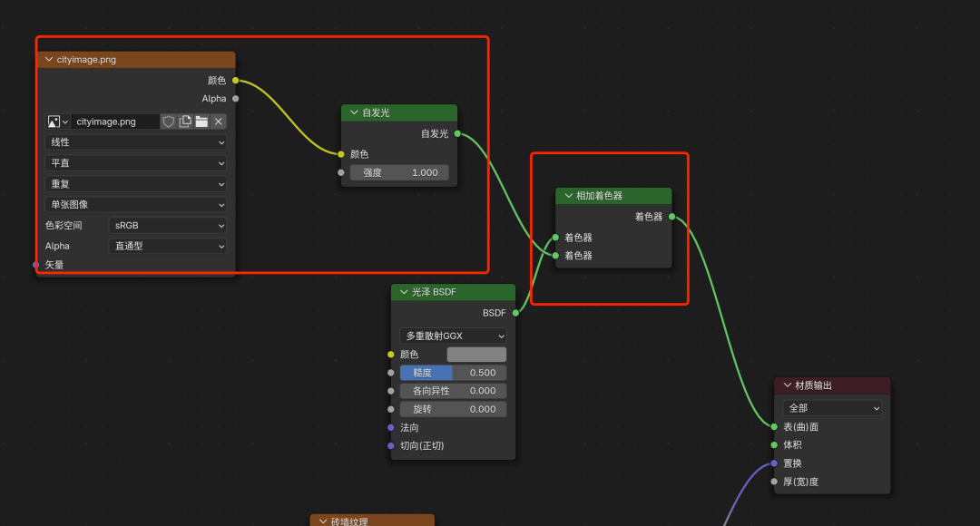
Task: Open the image browse dropdown for cityimage.png
Action: click(58, 122)
